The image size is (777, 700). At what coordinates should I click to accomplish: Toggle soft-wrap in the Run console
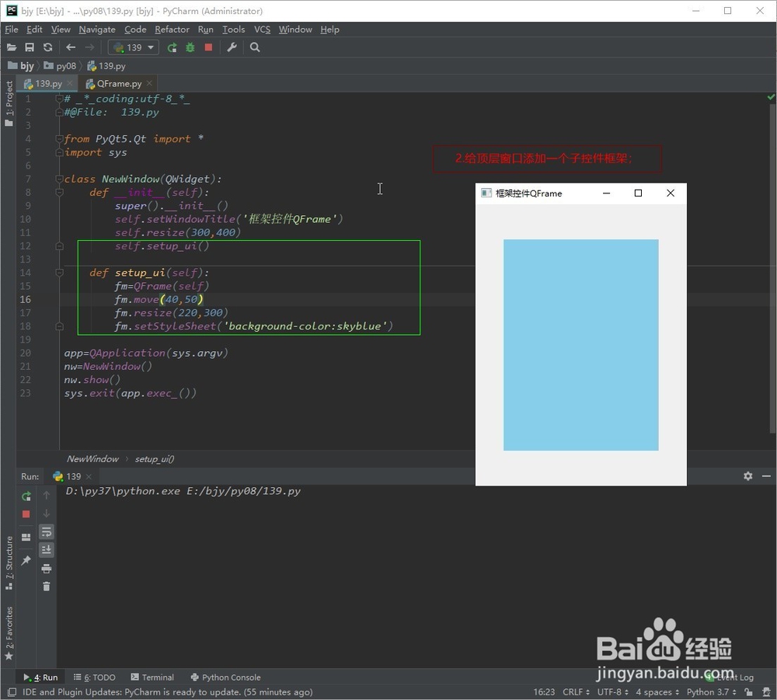(47, 532)
